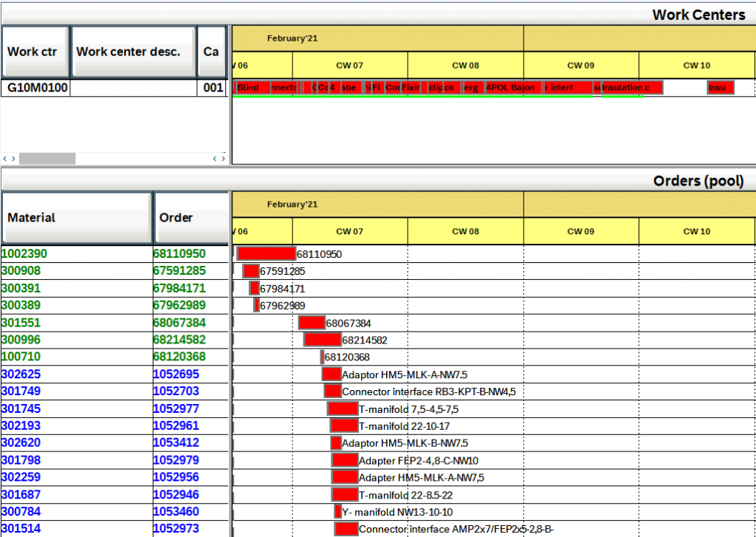Select the red bar for Y- manifold NW13-10-10

click(338, 512)
